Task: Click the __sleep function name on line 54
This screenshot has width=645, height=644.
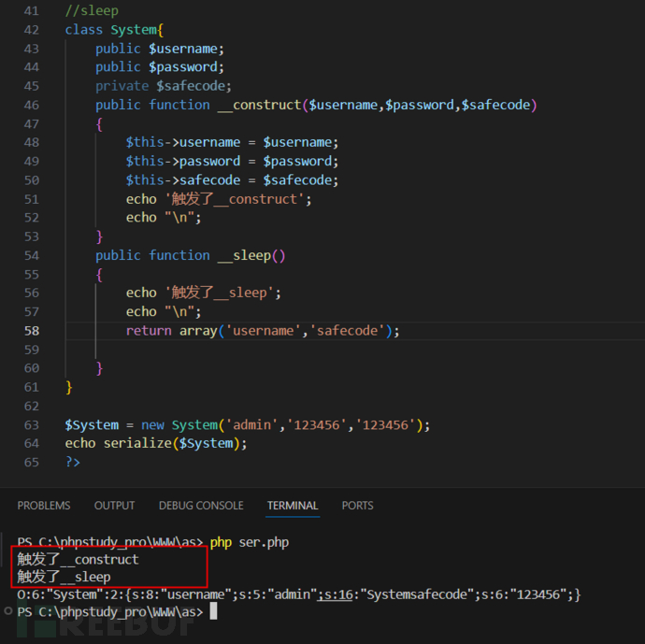Action: [x=251, y=255]
